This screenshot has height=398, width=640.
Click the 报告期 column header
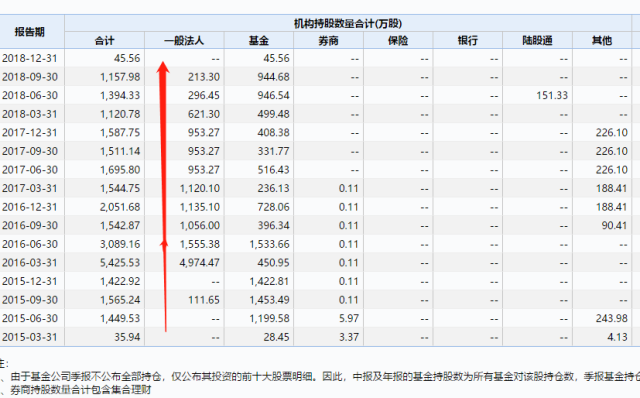tap(30, 32)
